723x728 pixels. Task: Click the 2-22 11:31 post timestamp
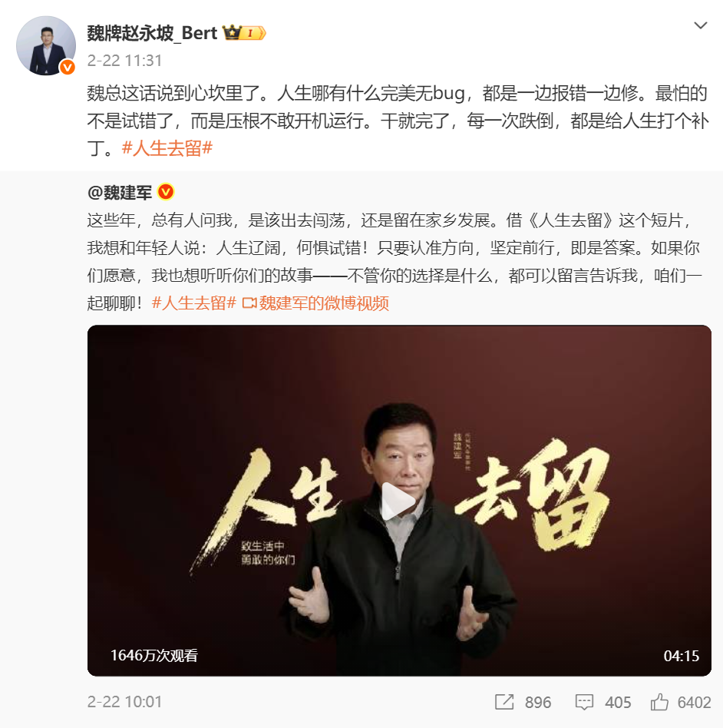click(x=124, y=61)
